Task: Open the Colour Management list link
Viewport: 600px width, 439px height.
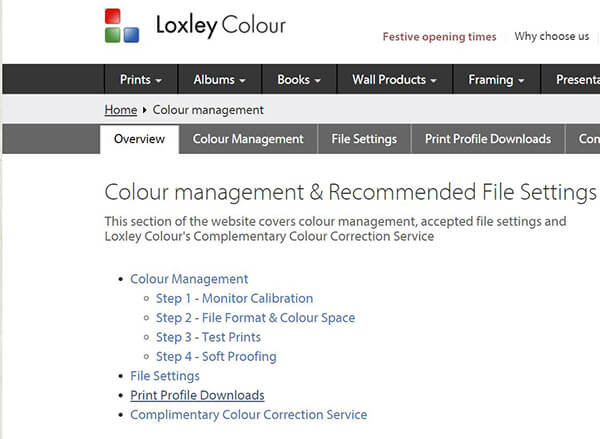Action: coord(189,279)
